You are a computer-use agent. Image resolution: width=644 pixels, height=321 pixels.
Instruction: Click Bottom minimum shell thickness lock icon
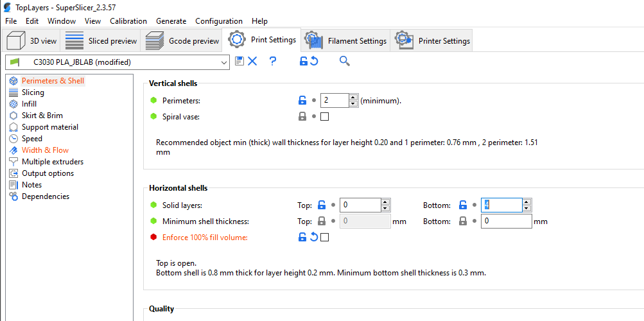coord(463,221)
